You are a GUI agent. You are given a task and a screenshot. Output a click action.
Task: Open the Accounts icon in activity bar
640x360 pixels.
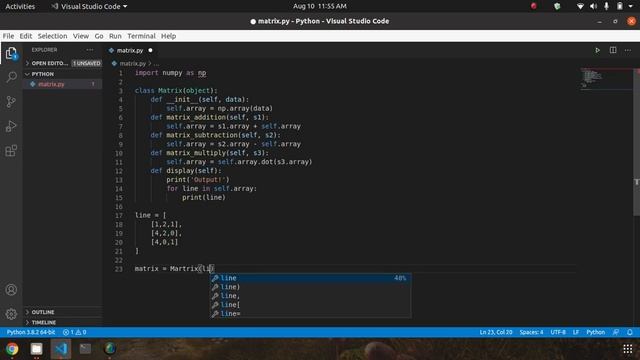11,290
